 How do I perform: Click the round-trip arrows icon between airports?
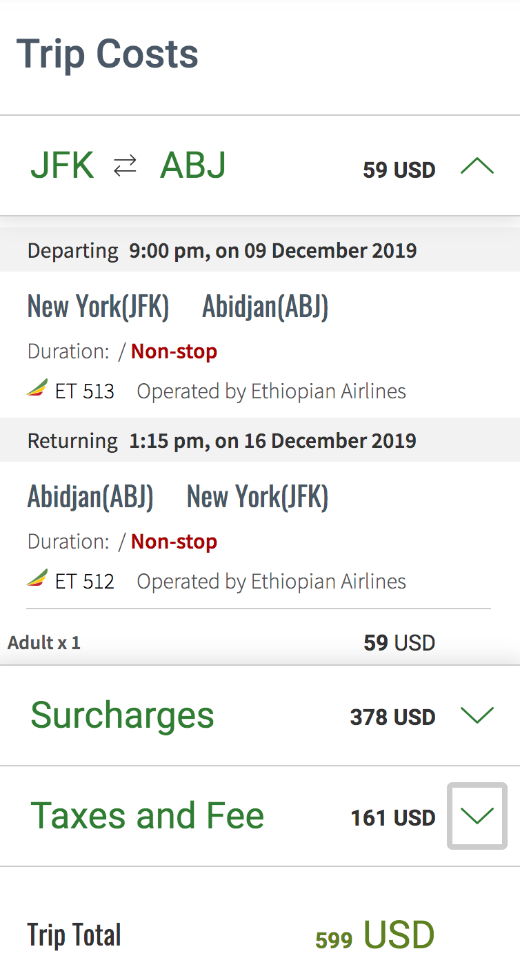pyautogui.click(x=126, y=165)
